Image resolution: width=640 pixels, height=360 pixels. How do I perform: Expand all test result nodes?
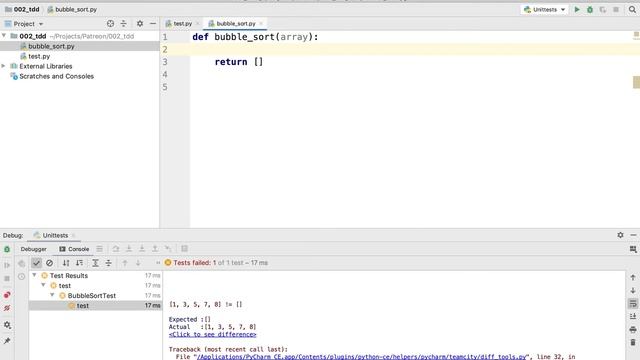(x=95, y=263)
